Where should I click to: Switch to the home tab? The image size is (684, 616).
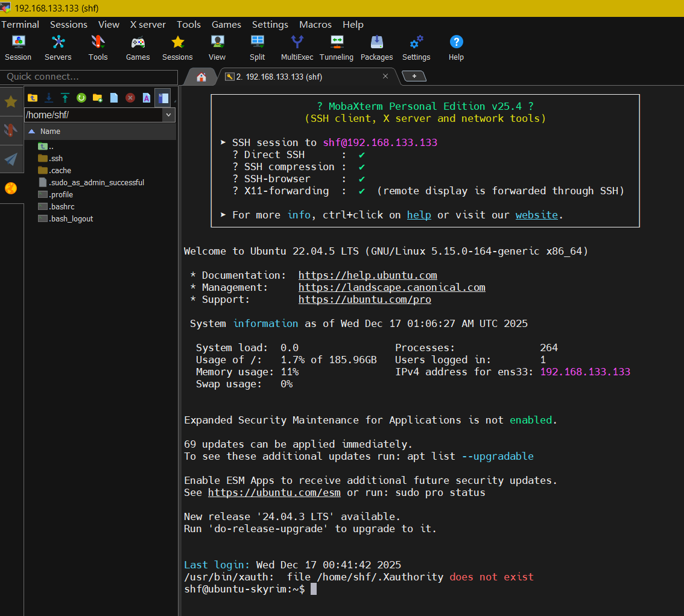click(x=201, y=77)
